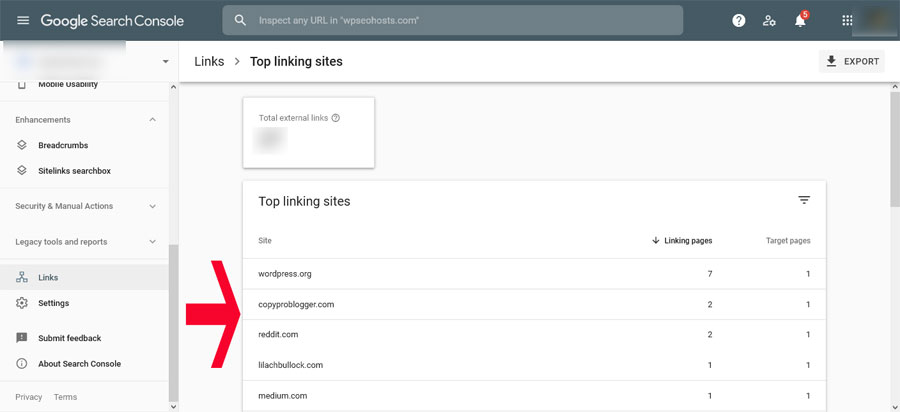Select Links in the sidebar
The width and height of the screenshot is (900, 412).
tap(84, 277)
